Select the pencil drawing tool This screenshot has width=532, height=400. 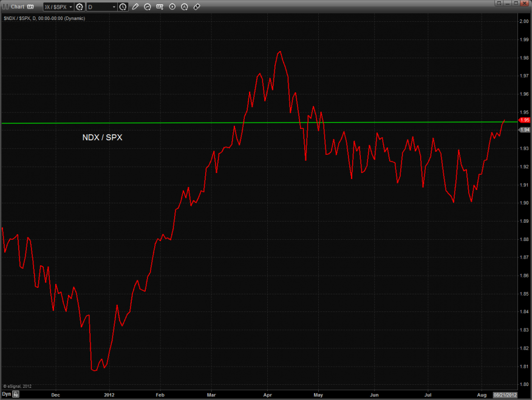click(x=135, y=7)
